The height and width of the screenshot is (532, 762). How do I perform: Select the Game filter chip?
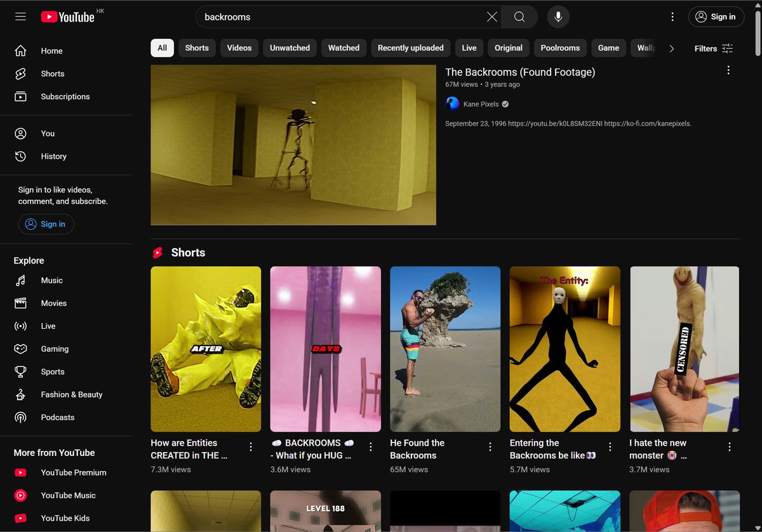pos(608,48)
